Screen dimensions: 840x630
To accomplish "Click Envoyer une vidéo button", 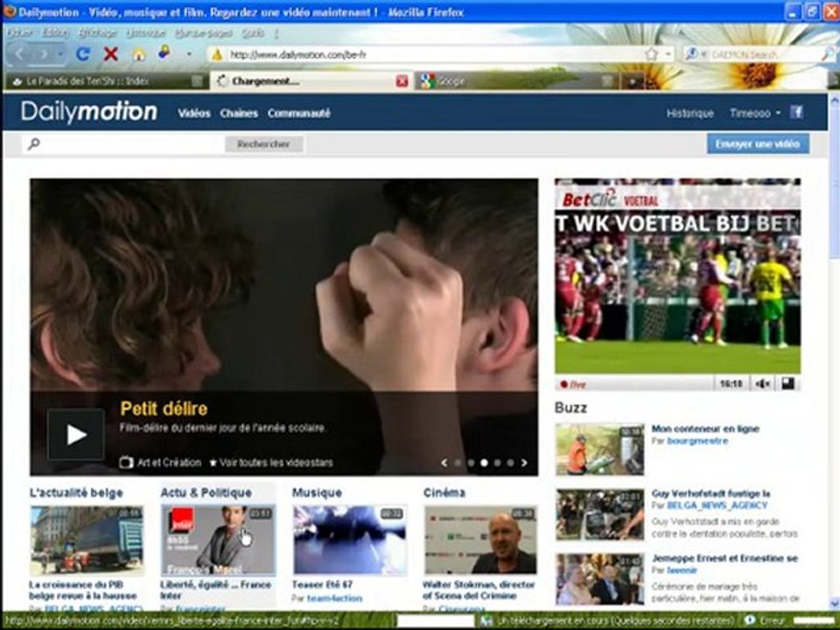I will (758, 144).
